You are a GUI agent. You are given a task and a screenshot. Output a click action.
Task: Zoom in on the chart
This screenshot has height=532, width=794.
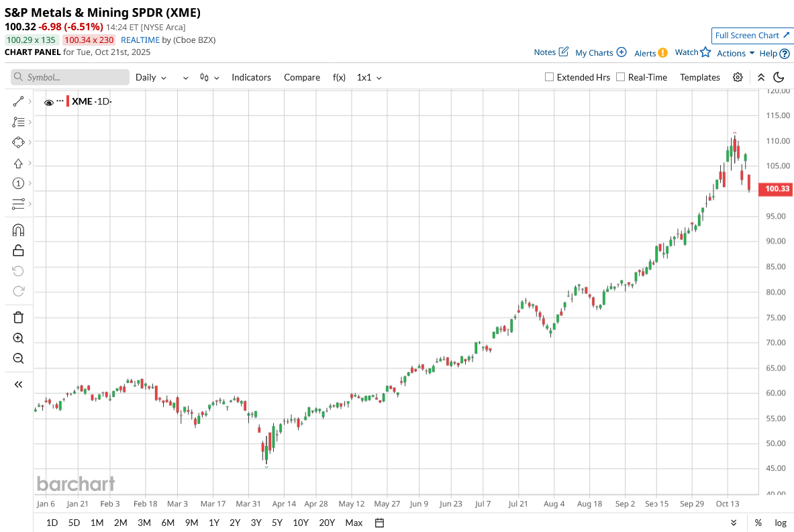click(x=18, y=338)
